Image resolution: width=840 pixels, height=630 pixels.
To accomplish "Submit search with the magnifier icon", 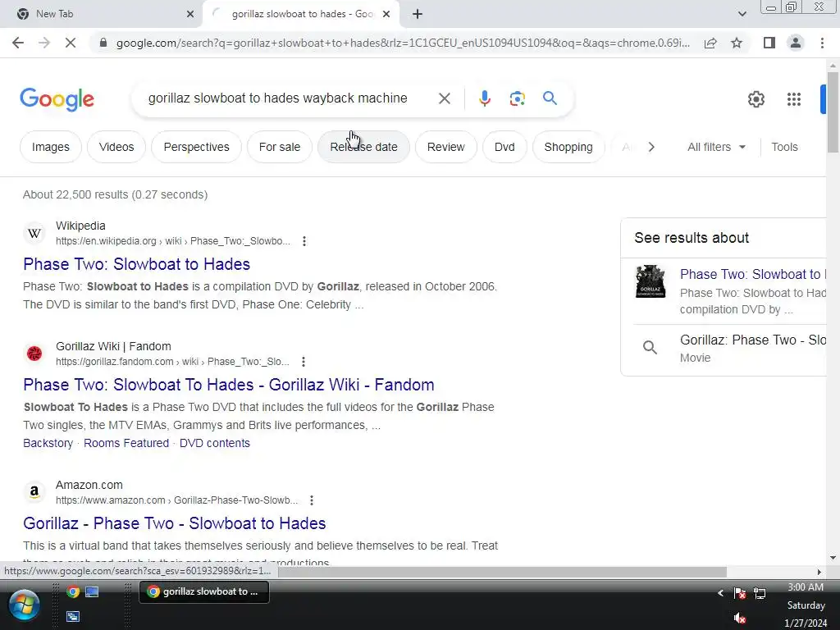I will (550, 98).
